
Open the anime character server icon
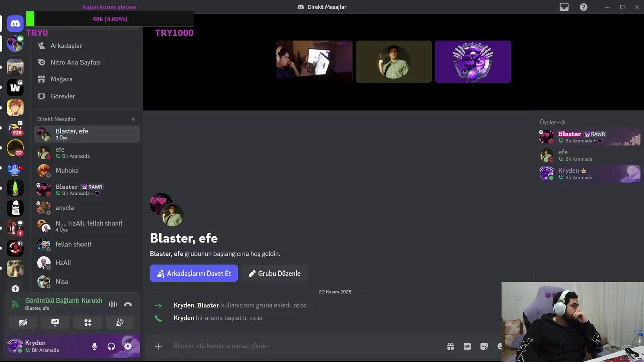click(x=15, y=108)
